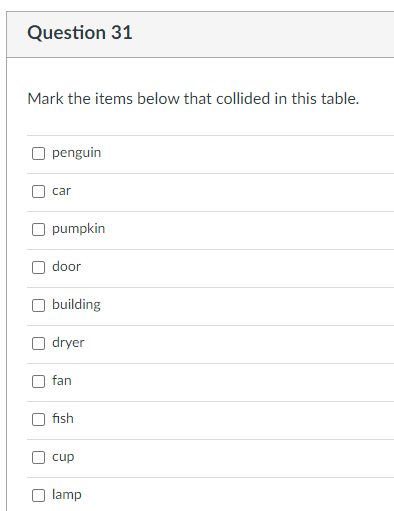Tick the car option box
Screen dimensions: 394x511
(x=38, y=191)
